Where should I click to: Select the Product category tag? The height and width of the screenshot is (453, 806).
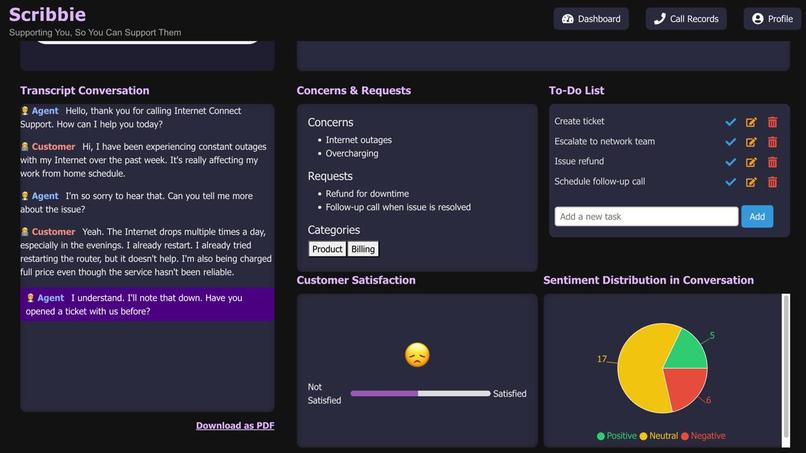coord(327,249)
